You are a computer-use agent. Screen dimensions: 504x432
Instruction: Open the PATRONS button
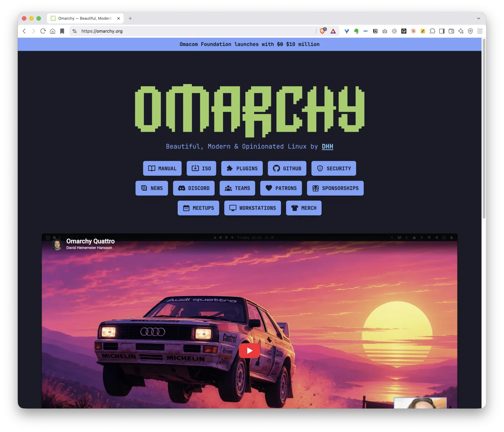pyautogui.click(x=281, y=188)
